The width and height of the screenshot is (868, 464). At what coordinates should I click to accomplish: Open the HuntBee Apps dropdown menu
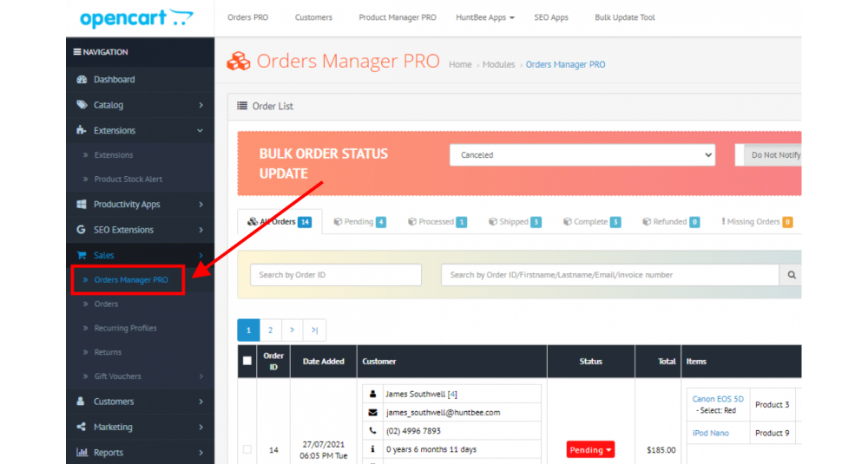(485, 17)
